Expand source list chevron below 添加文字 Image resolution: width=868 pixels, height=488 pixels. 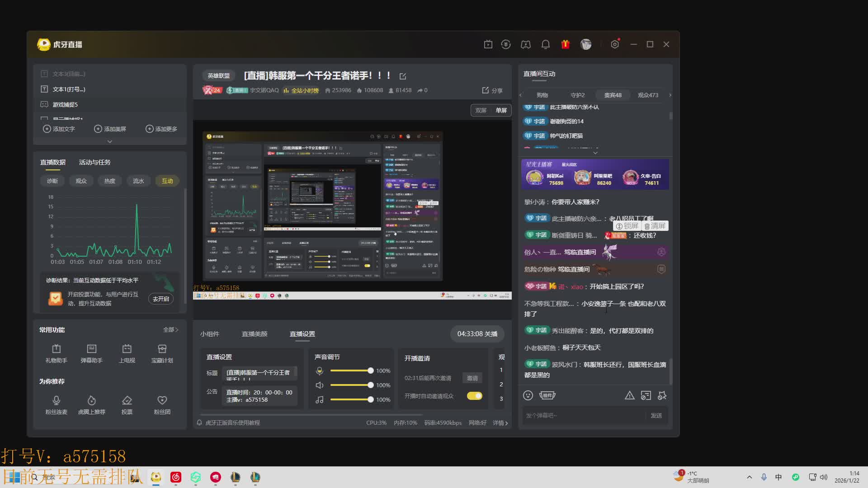tap(109, 141)
